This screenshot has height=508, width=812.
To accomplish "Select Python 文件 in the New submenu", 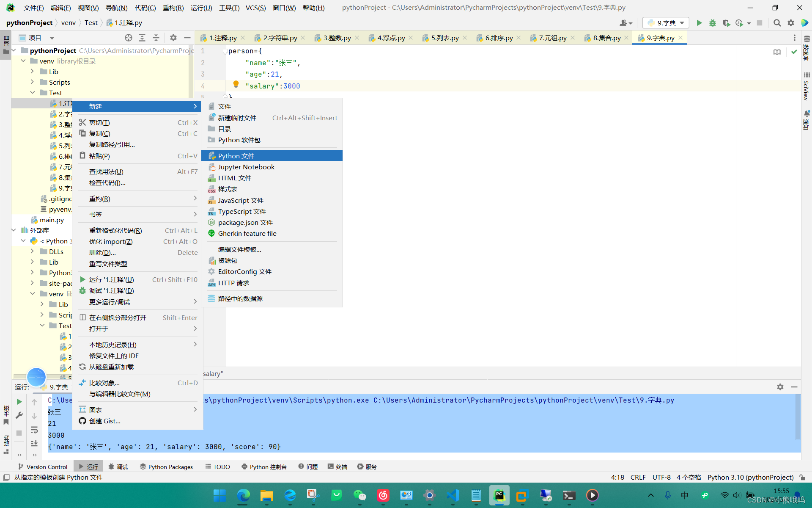I will [x=236, y=156].
